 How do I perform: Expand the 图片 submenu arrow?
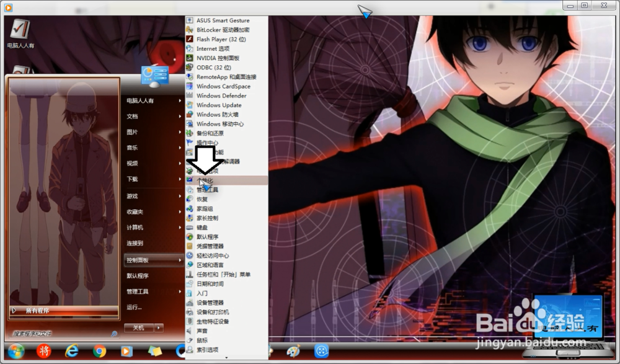click(180, 132)
